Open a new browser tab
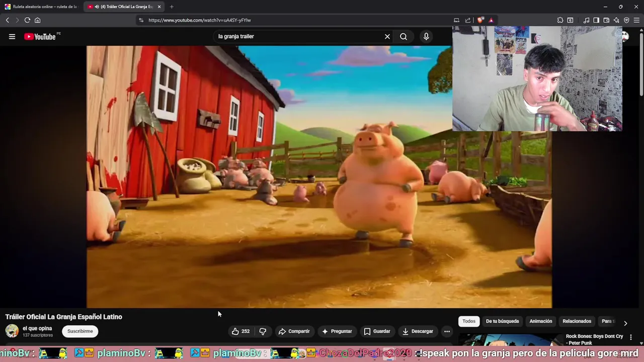The image size is (644, 362). (172, 7)
